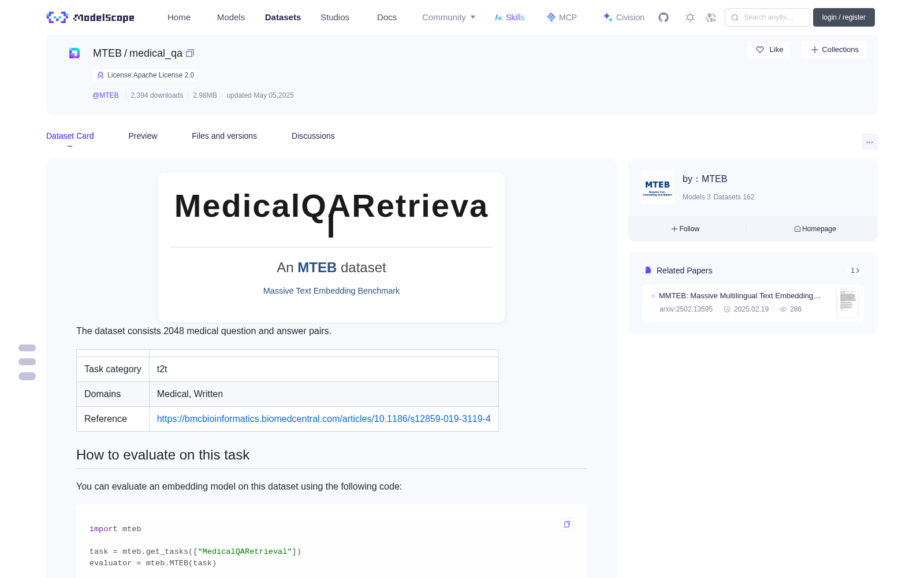Open the Datasets navigation item
The height and width of the screenshot is (578, 924).
pos(283,17)
